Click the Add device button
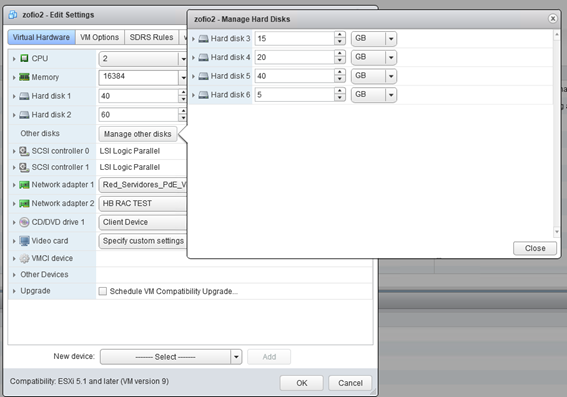This screenshot has width=567, height=397. coord(269,357)
